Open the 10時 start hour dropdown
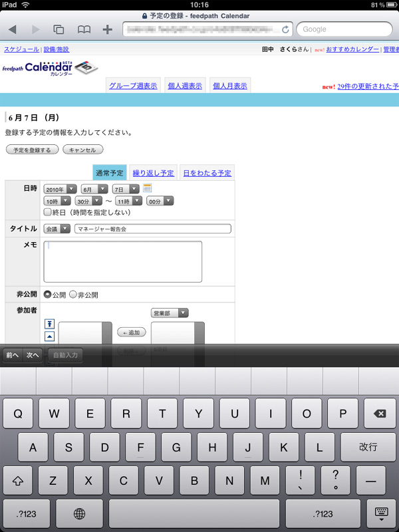 (x=57, y=201)
